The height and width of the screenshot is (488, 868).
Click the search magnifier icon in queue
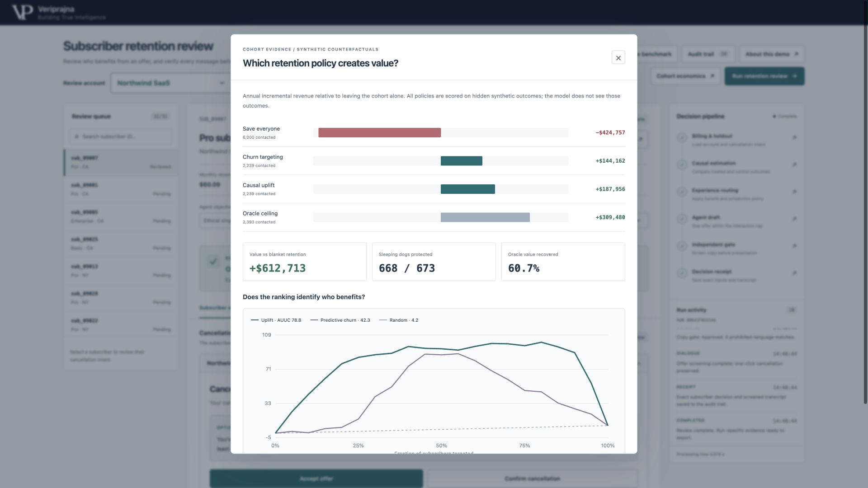click(76, 136)
